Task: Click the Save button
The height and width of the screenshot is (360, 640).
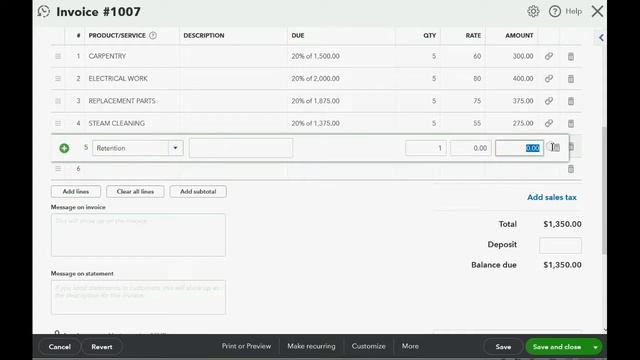Action: [503, 347]
